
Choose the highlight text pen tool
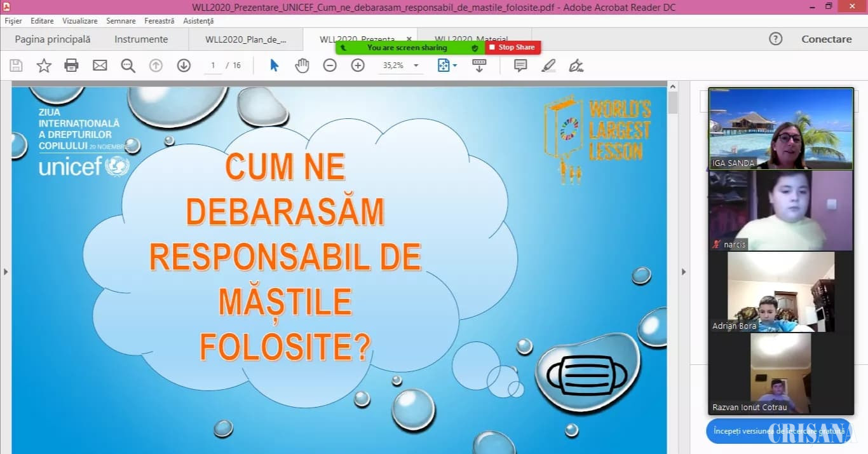[x=548, y=65]
